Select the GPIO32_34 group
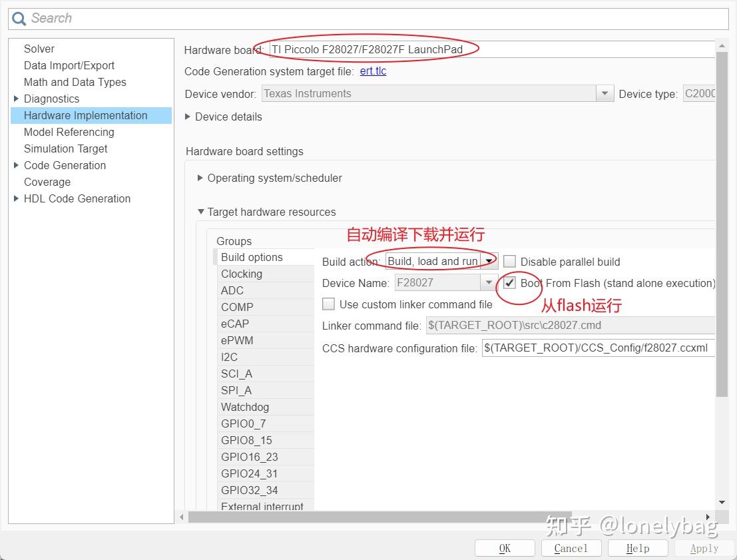737x560 pixels. tap(265, 490)
